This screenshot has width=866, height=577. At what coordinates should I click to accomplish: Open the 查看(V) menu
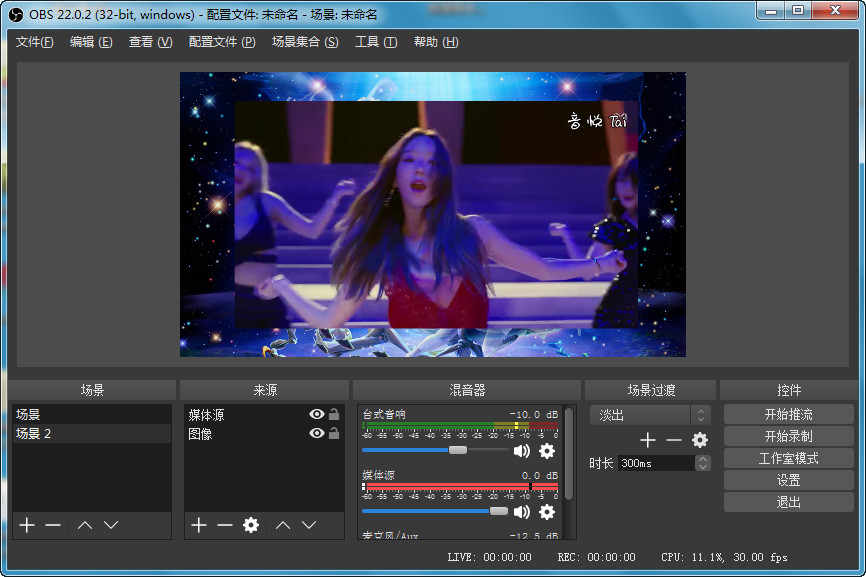coord(150,42)
